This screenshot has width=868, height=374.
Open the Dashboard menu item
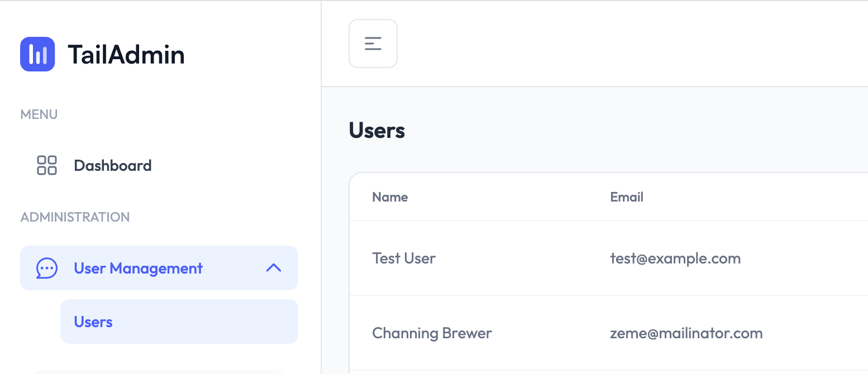112,165
